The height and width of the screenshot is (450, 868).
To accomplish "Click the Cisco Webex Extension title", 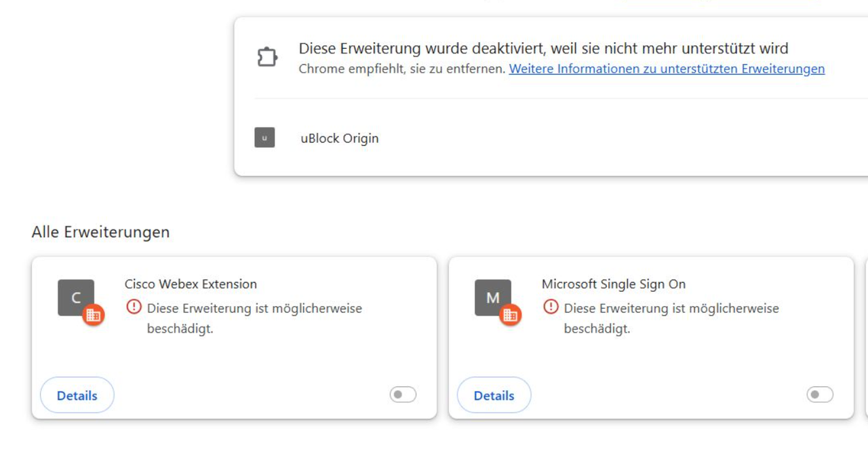I will (191, 284).
